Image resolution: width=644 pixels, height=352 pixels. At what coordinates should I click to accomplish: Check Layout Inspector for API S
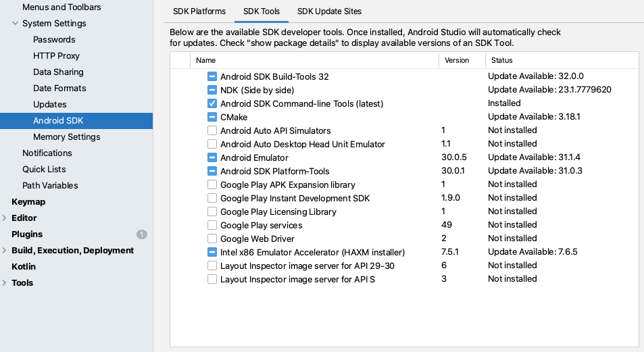[x=212, y=279]
